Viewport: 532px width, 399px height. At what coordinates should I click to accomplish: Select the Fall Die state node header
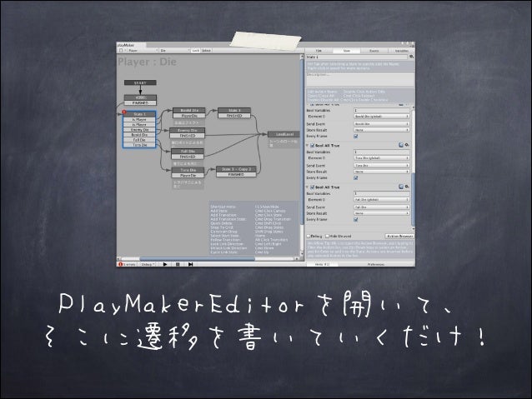(x=188, y=152)
